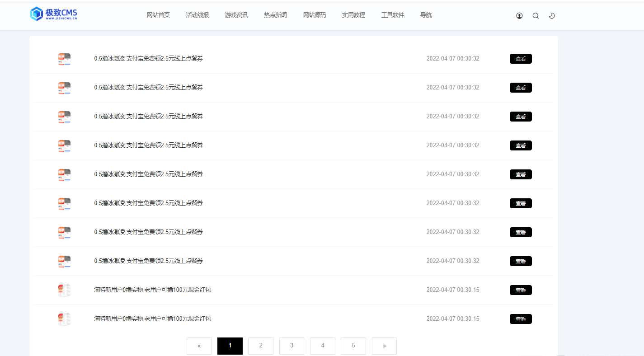This screenshot has width=644, height=356.
Task: Open page 4 of the list
Action: pyautogui.click(x=323, y=346)
